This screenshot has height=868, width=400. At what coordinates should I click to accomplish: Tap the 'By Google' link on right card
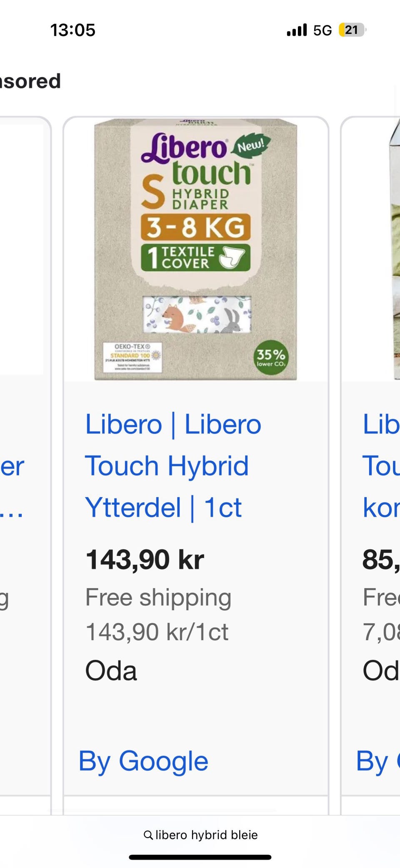[x=378, y=761]
